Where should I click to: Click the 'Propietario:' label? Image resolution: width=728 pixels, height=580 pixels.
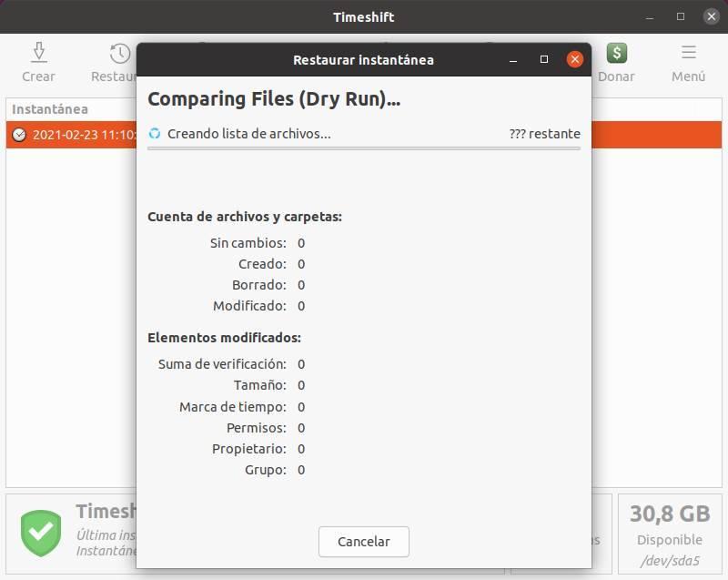[248, 449]
